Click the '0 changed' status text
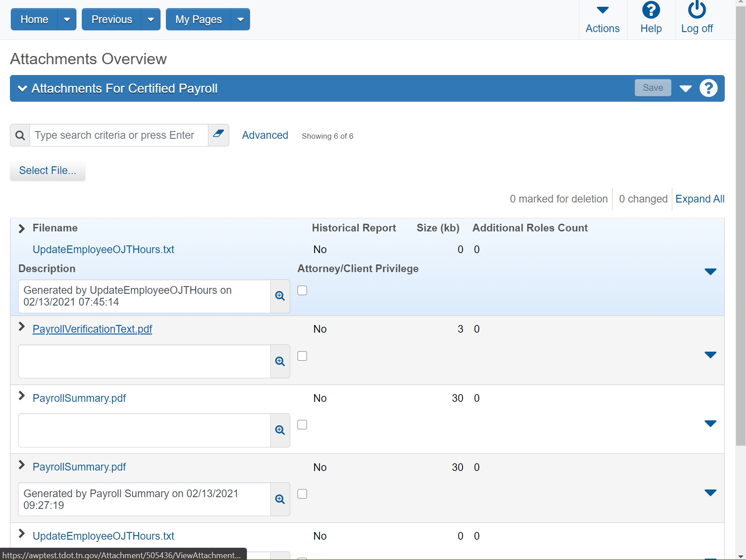 pyautogui.click(x=643, y=199)
